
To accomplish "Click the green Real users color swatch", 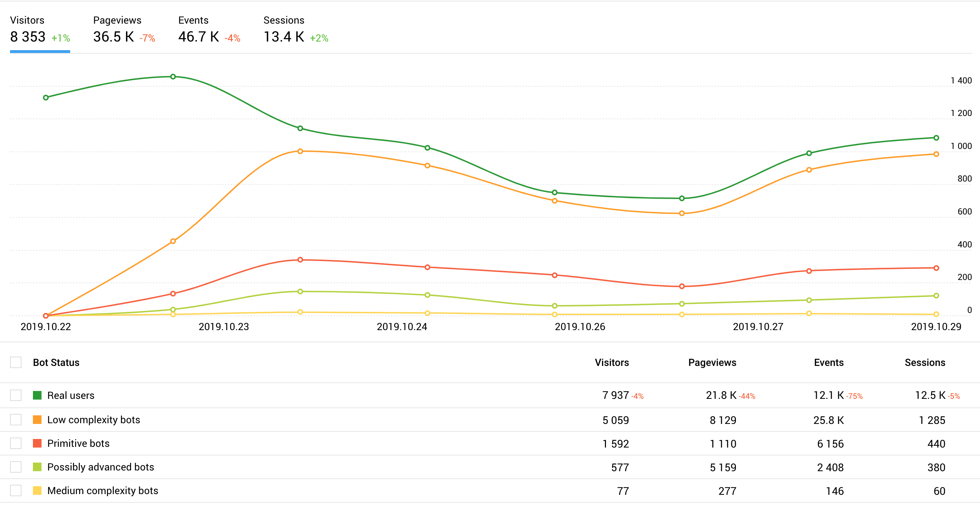I will point(37,395).
